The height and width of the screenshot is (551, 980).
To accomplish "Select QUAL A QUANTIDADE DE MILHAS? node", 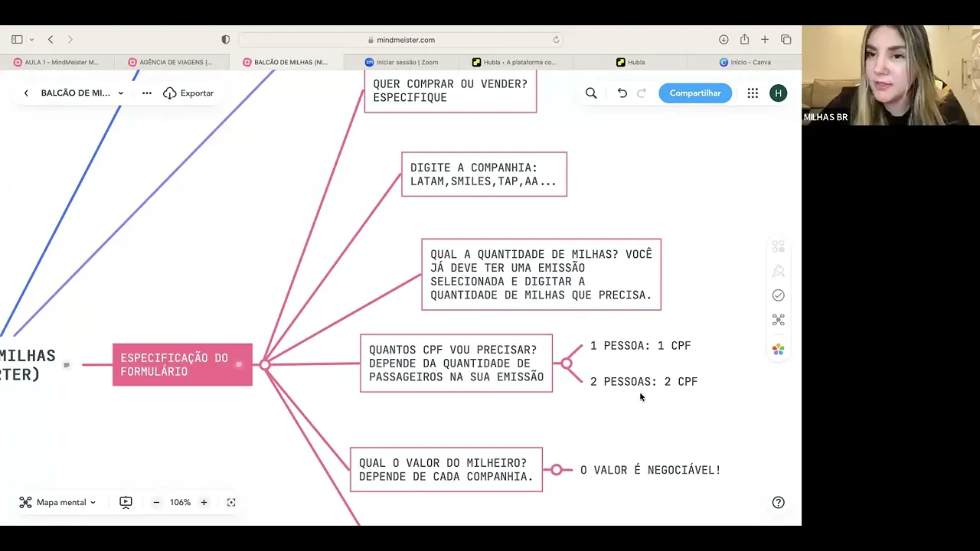I will coord(541,275).
